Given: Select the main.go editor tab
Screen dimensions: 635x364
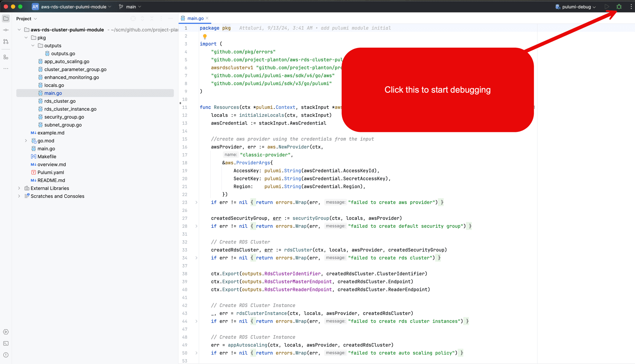Looking at the screenshot, I should click(195, 18).
